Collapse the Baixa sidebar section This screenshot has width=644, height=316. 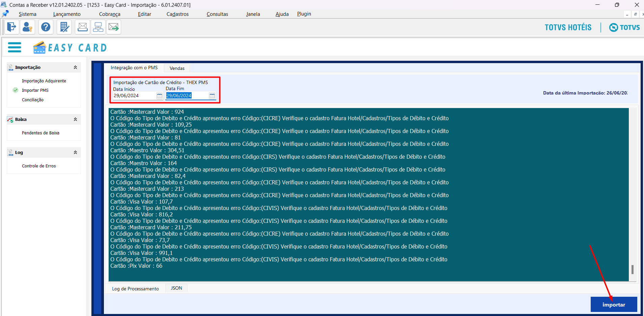point(76,120)
